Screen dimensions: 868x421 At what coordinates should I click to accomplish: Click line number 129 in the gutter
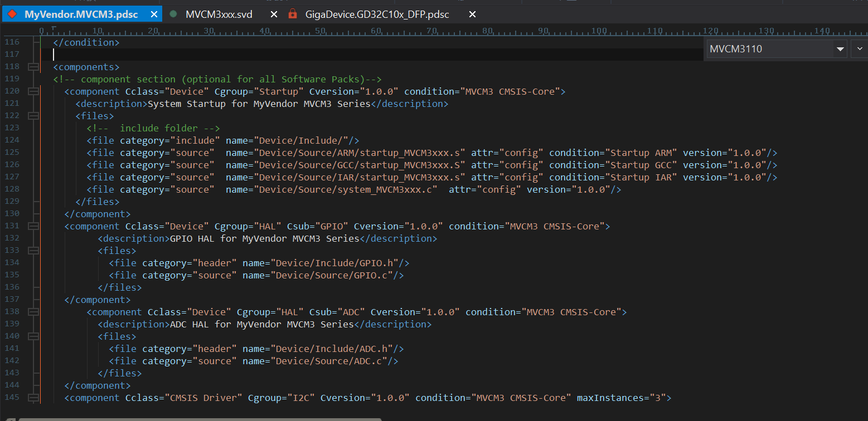pyautogui.click(x=12, y=202)
